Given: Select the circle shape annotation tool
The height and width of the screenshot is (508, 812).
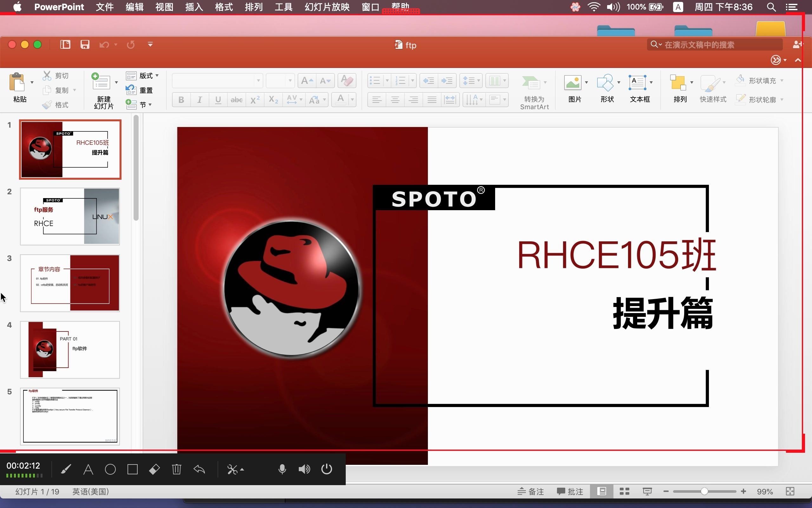Looking at the screenshot, I should click(110, 469).
